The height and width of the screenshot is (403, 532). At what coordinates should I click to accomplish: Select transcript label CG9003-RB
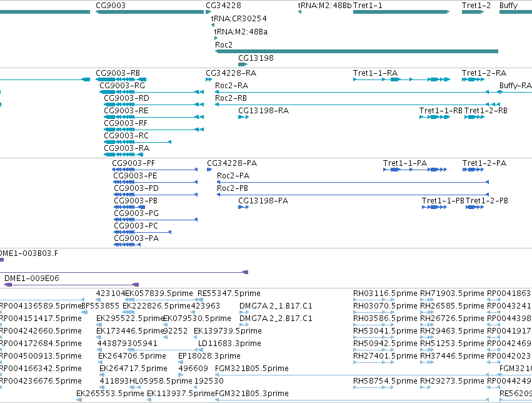coord(118,73)
